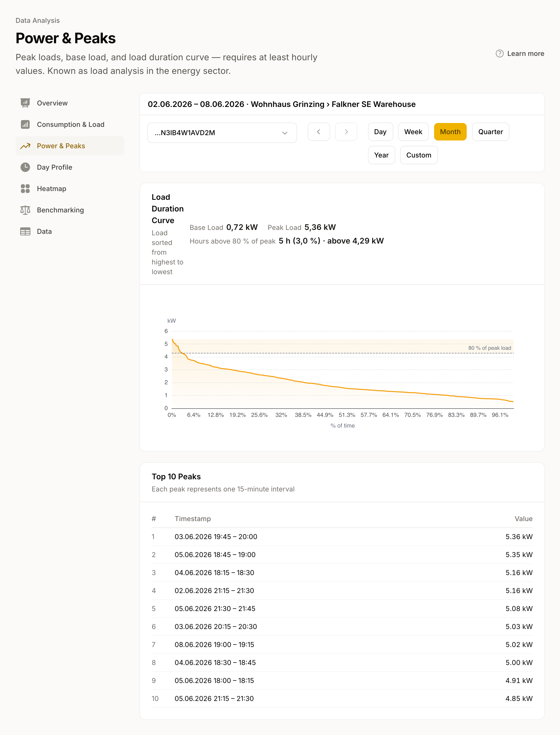Screen dimensions: 560x735
Task: Click peak row 02.06.2026 21:15 – 21:30
Action: pos(342,591)
